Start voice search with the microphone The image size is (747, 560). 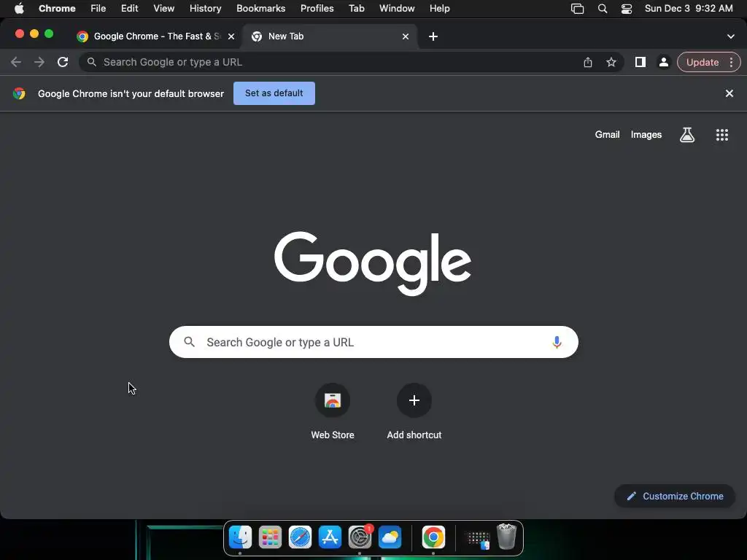pyautogui.click(x=557, y=342)
